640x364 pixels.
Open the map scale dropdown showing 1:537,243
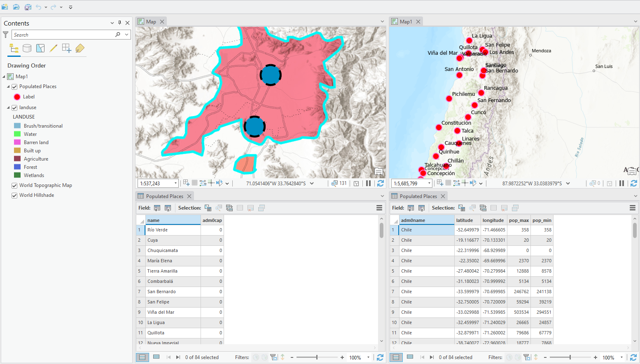[175, 183]
